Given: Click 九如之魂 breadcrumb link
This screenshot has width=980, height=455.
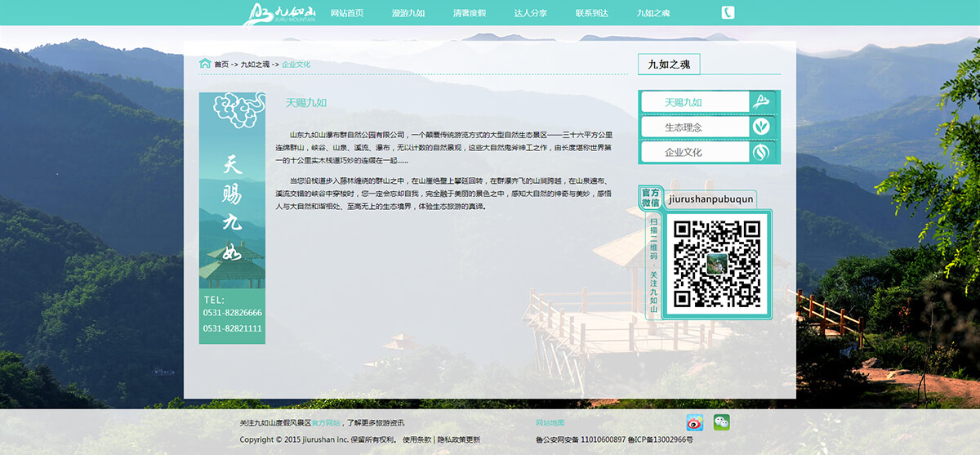Looking at the screenshot, I should click(255, 65).
